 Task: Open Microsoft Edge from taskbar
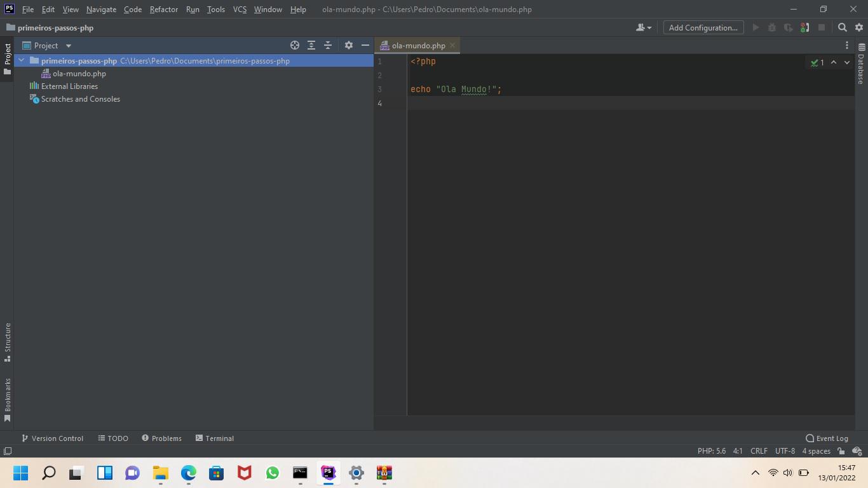coord(189,473)
